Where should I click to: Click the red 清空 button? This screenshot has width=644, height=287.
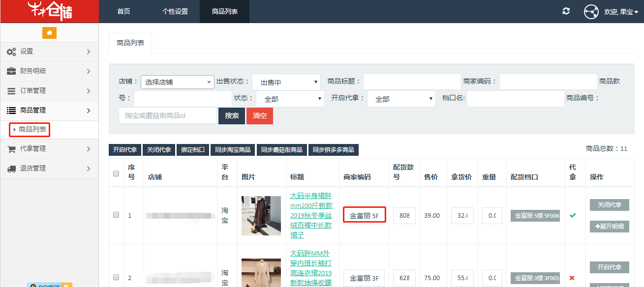coord(260,115)
